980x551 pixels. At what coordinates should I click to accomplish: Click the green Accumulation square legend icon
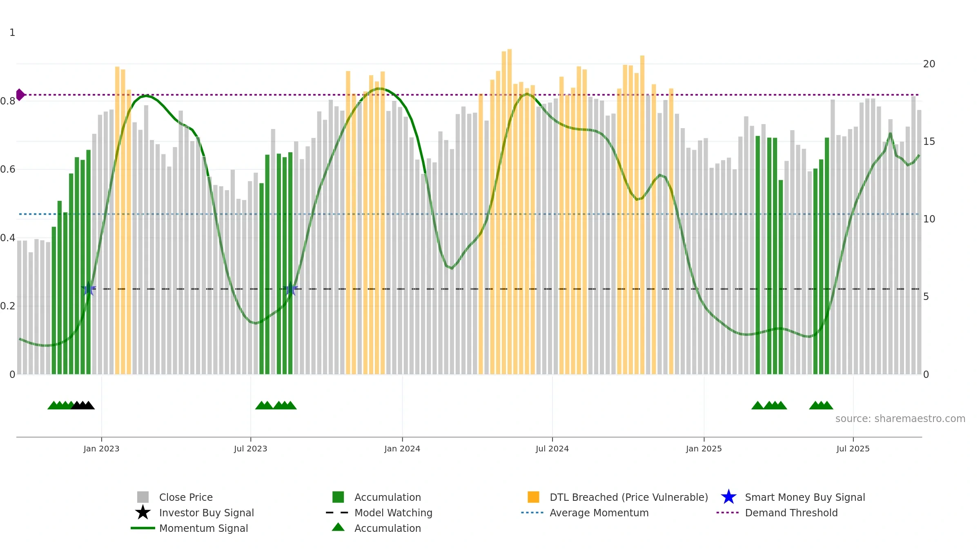[x=338, y=497]
